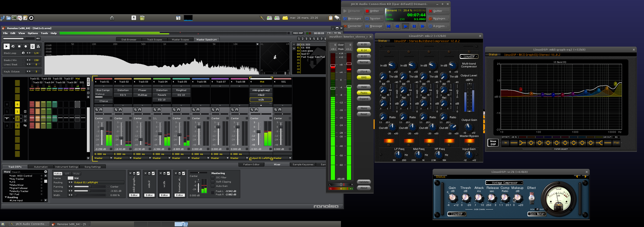Screen dimensions: 644x227
Task: Mute Track 02 in the mixer
Action: [x=120, y=110]
